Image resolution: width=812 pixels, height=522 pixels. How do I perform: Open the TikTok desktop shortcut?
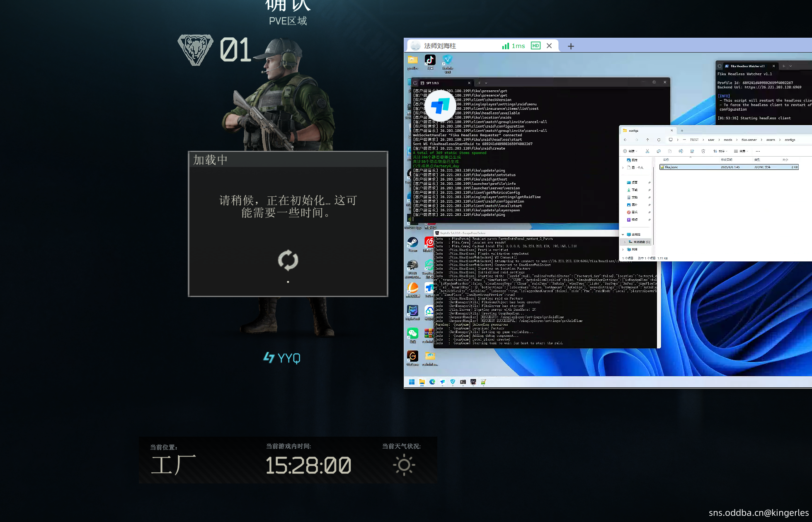click(430, 61)
